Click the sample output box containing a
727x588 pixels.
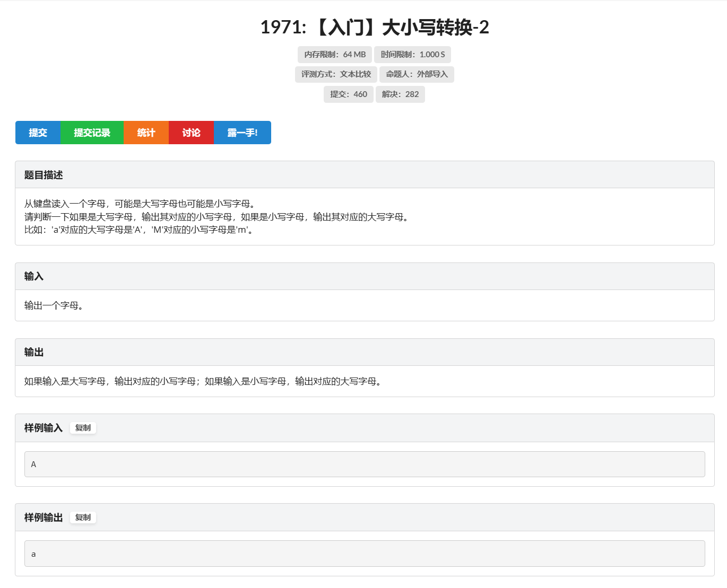[x=364, y=553]
